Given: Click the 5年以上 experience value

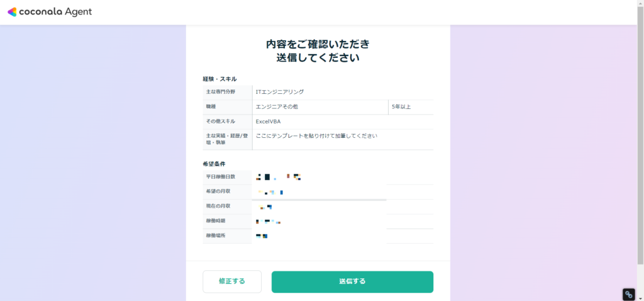Looking at the screenshot, I should coord(401,107).
